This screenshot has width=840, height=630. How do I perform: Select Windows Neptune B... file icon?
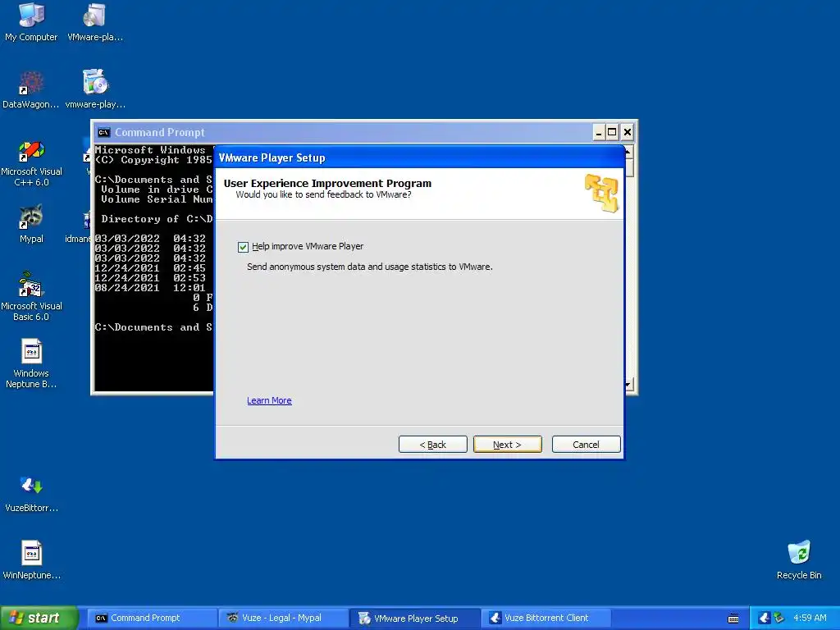31,363
